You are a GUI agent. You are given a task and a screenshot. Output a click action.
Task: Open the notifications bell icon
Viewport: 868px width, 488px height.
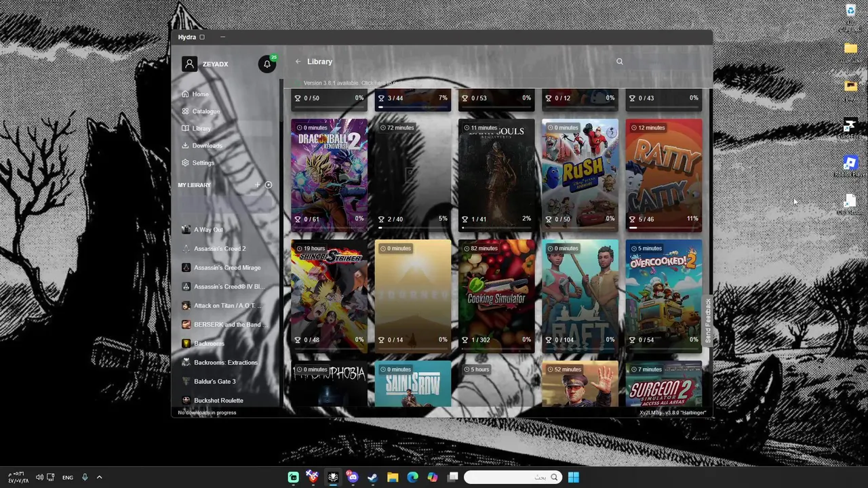click(267, 64)
